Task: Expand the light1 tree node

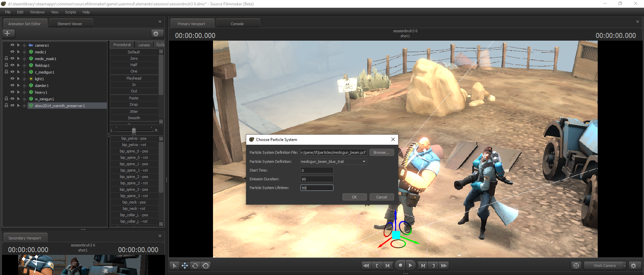Action: point(24,79)
